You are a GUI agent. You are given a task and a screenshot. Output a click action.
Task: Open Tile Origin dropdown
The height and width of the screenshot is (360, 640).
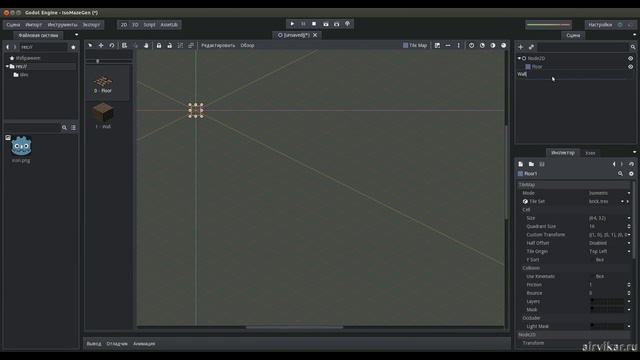point(610,251)
